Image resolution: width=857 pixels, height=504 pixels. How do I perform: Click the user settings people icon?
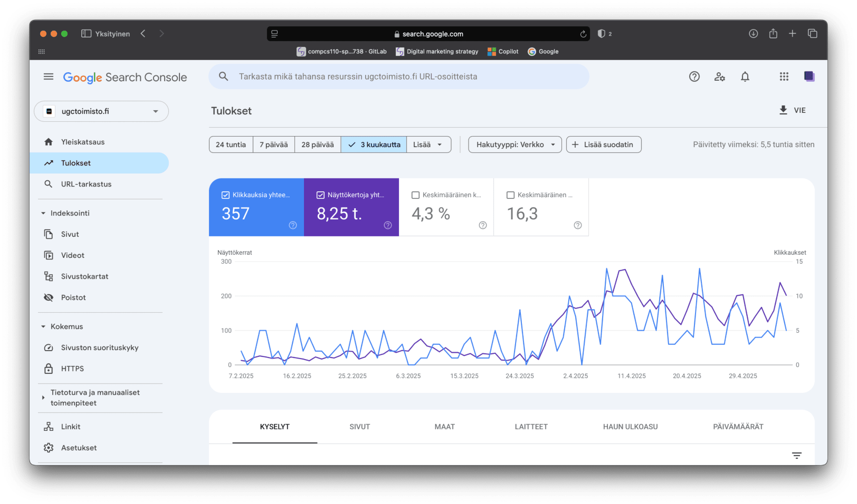719,77
